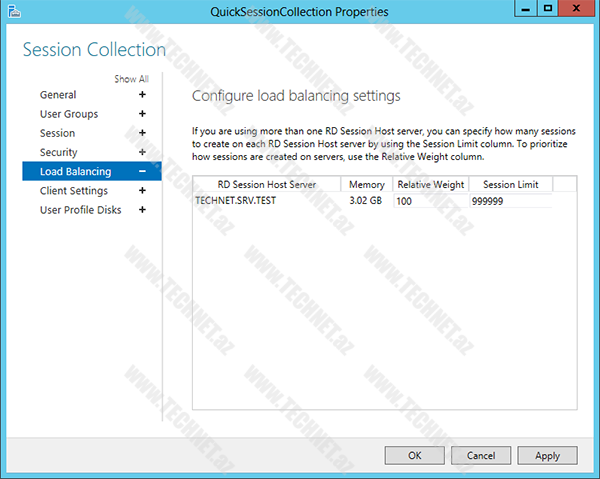Click the Show All link

(131, 79)
